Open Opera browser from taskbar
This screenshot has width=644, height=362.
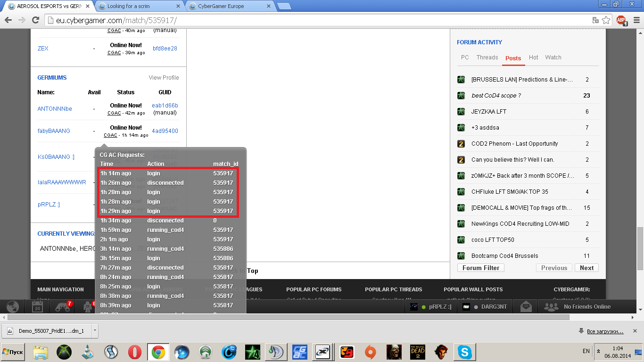pos(135,352)
